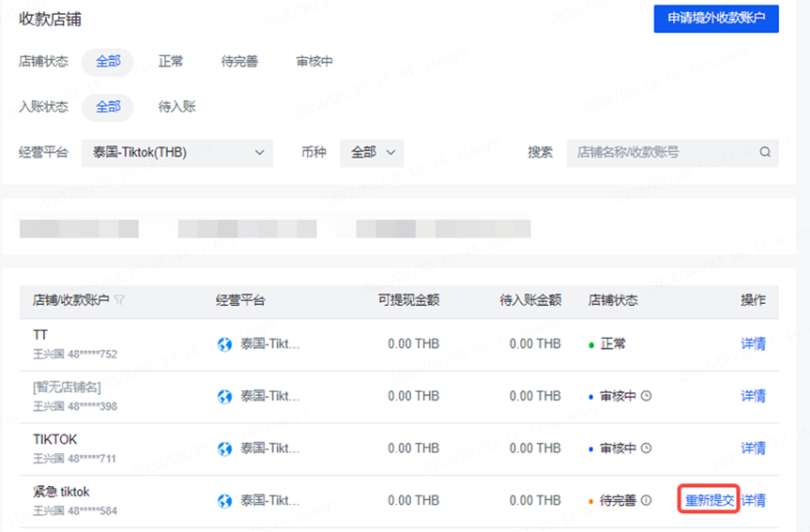Click the info icon beside 待完善 status
The image size is (810, 532).
click(647, 500)
